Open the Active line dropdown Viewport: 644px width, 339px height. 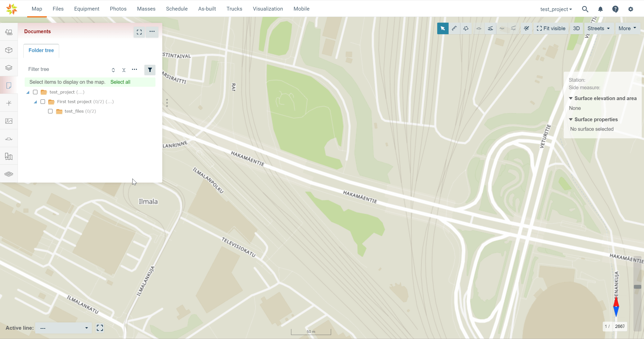(63, 328)
